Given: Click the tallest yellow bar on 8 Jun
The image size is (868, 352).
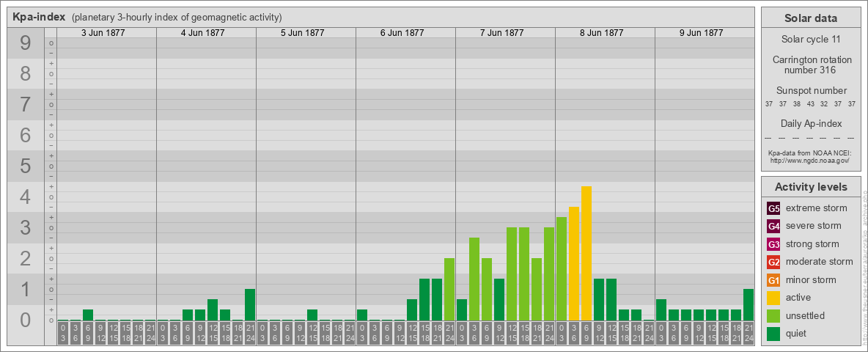Looking at the screenshot, I should click(586, 254).
